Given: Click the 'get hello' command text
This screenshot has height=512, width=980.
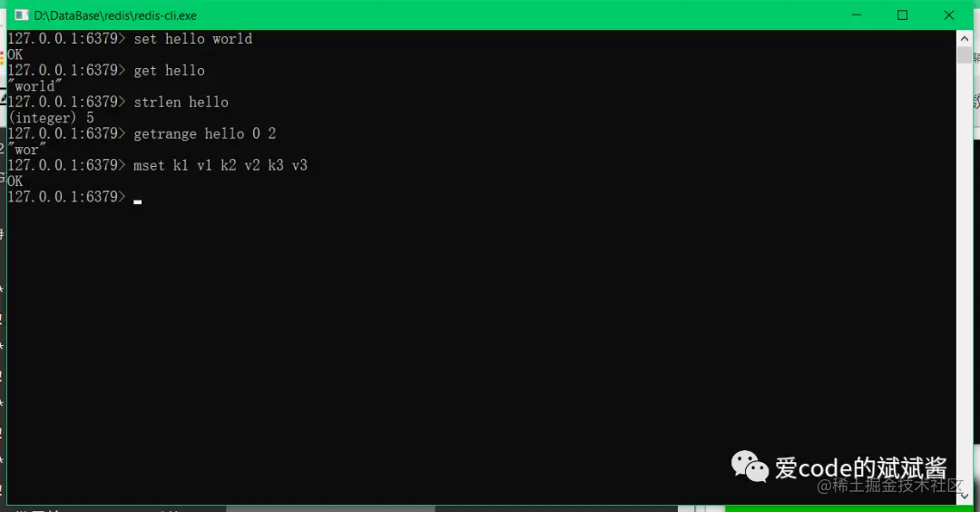Looking at the screenshot, I should click(169, 70).
